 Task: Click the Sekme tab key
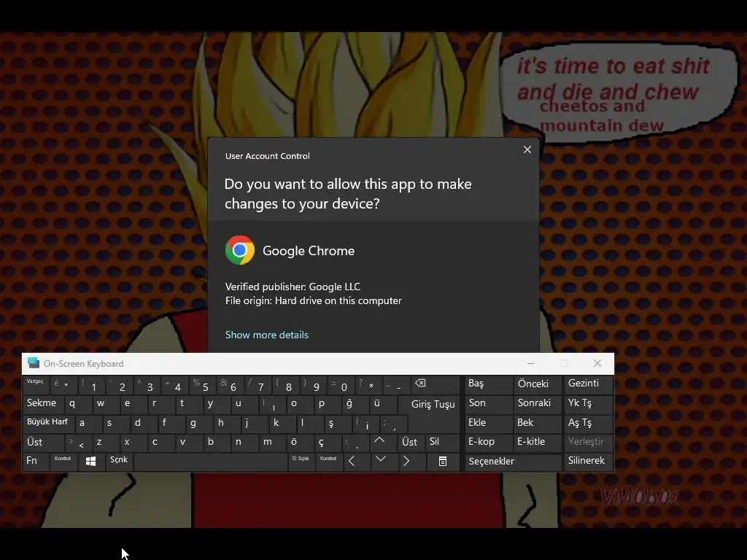(x=43, y=403)
